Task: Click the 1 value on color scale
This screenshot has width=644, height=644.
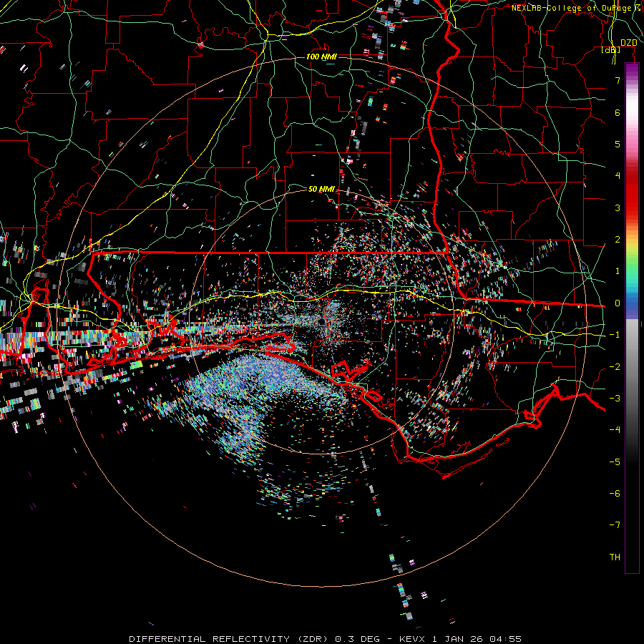Action: click(618, 271)
